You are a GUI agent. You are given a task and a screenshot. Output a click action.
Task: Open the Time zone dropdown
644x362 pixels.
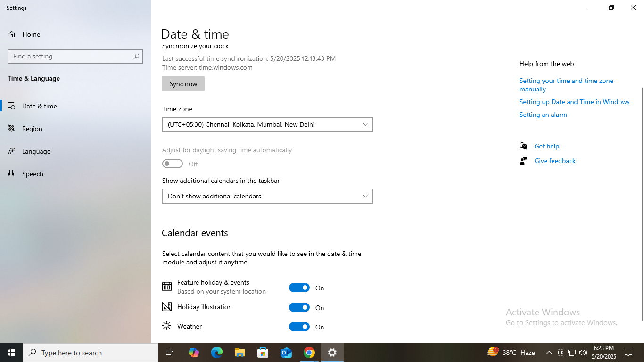(268, 124)
